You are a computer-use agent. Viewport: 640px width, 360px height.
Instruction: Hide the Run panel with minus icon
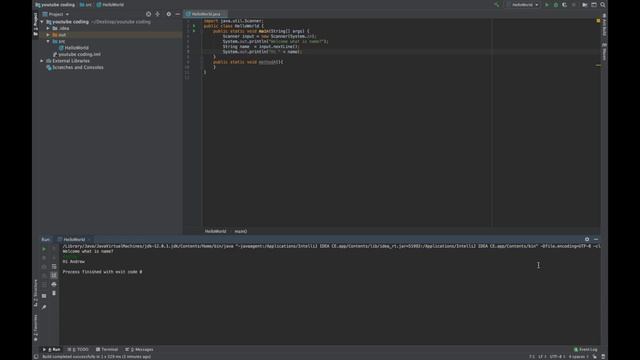[596, 240]
